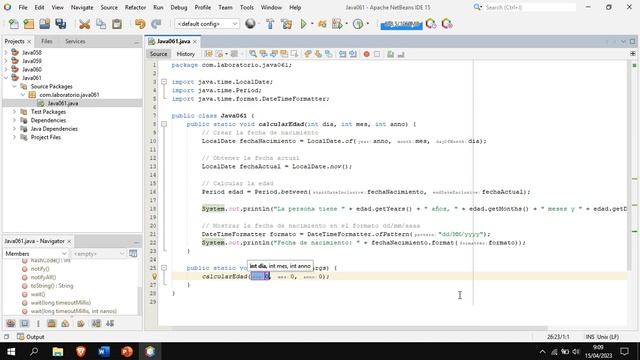Open File Explorer from the taskbar

[58, 351]
